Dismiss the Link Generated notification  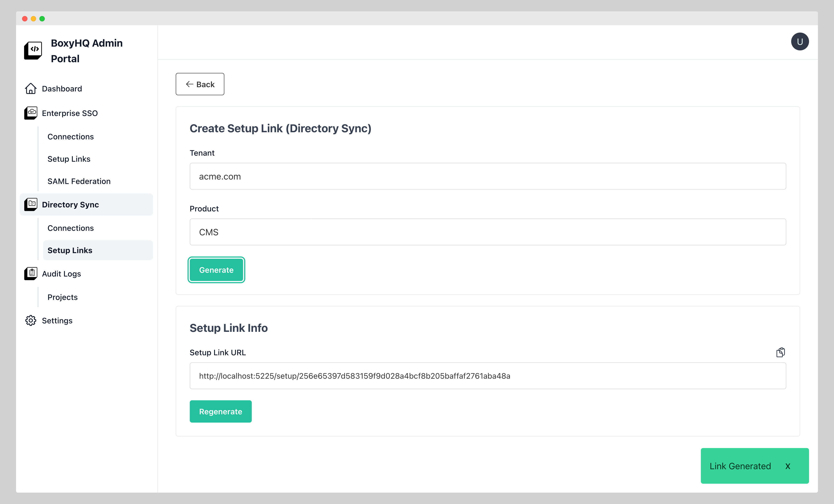pyautogui.click(x=788, y=466)
